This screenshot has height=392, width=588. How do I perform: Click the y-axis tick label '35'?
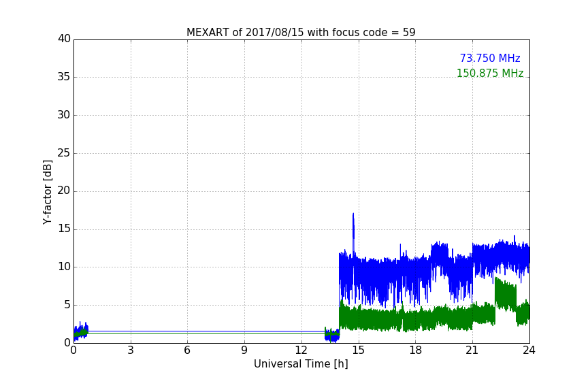tap(64, 77)
